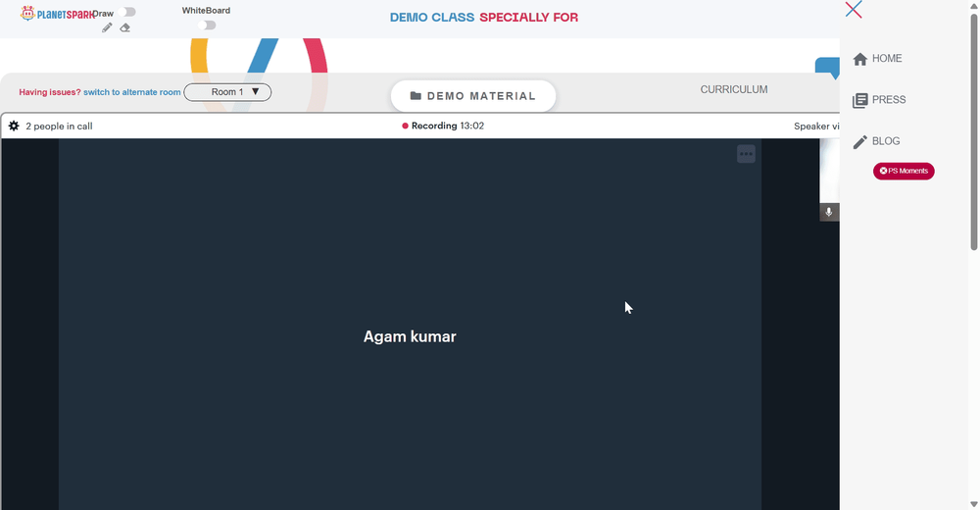Click the Having issues? text
980x510 pixels.
(50, 92)
